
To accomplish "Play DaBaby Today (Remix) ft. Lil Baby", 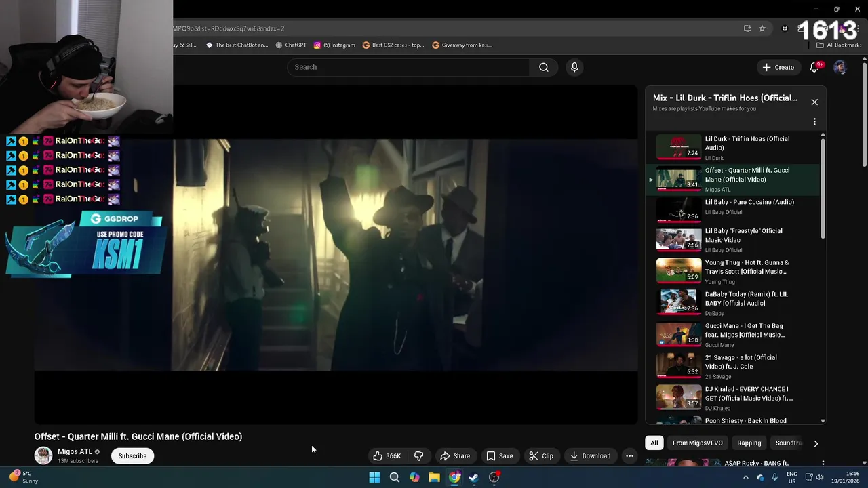I will click(x=734, y=303).
